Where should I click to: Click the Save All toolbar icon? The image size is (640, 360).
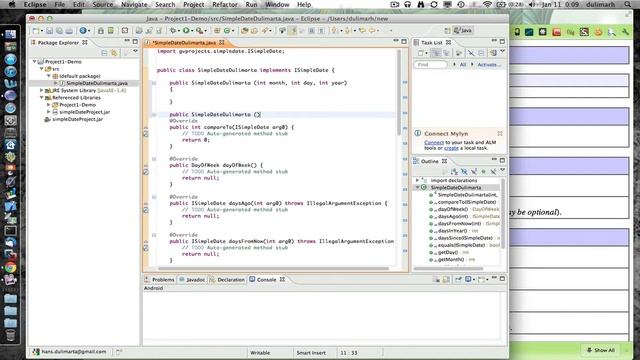[60, 31]
